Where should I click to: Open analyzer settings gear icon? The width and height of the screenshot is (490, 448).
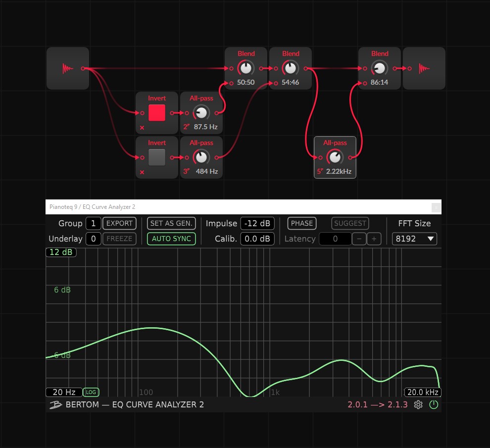[418, 404]
